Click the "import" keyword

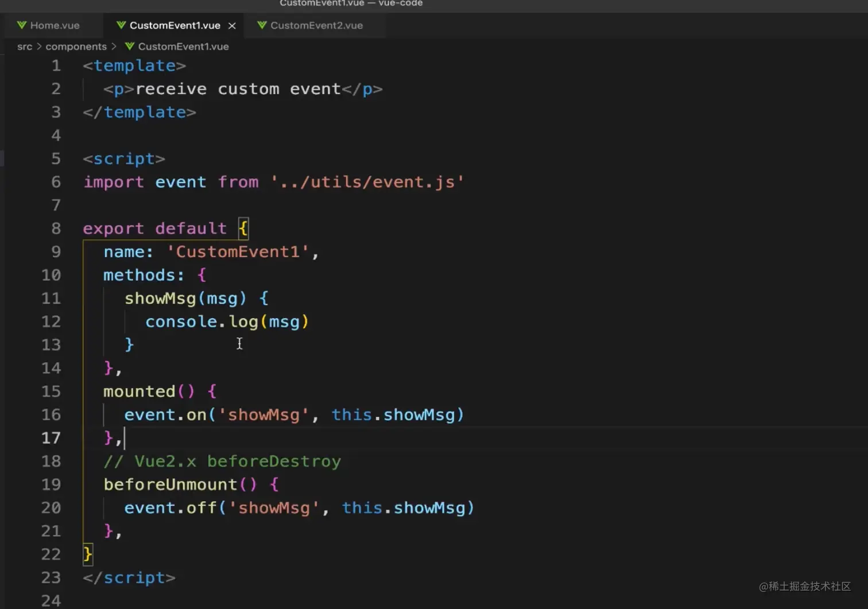point(114,182)
